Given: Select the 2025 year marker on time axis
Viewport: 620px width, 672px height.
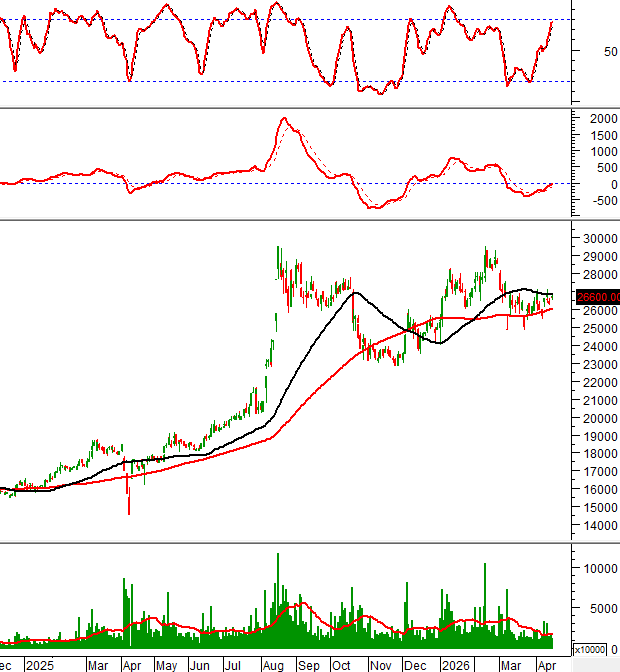Looking at the screenshot, I should click(x=40, y=664).
